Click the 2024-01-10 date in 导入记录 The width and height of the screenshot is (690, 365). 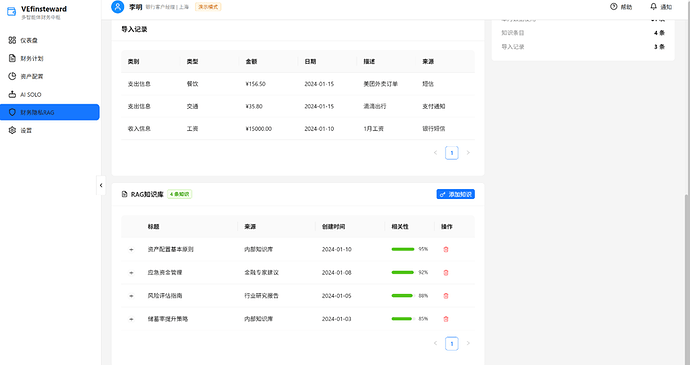click(x=319, y=129)
